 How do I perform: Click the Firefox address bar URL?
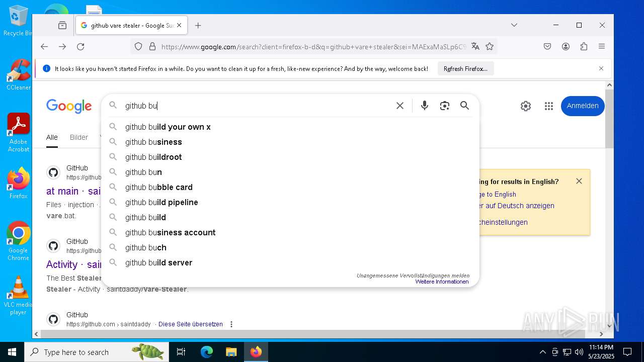click(x=313, y=47)
